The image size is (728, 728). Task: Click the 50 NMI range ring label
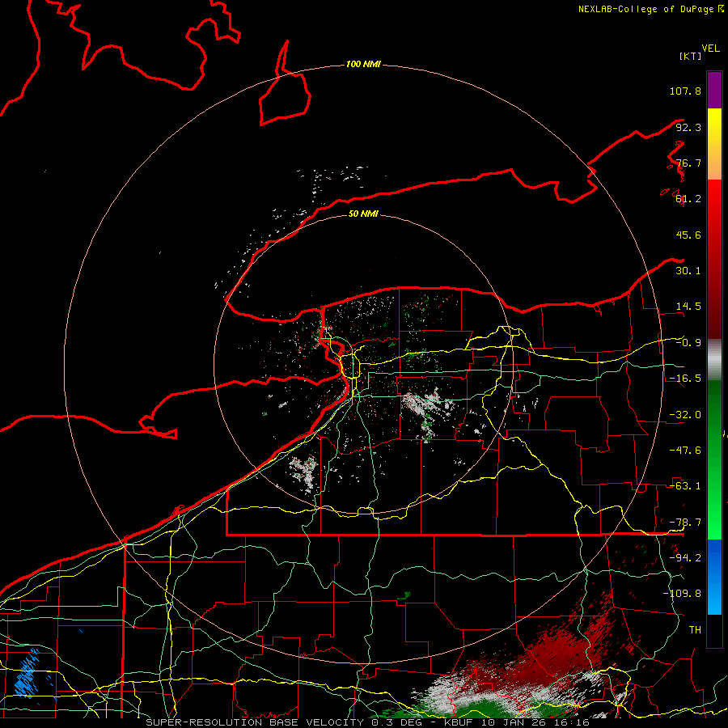coord(363,214)
